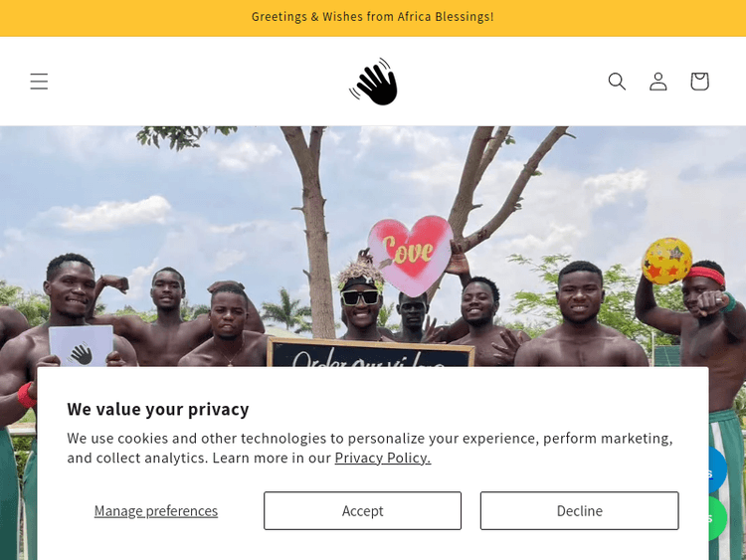Click the white paper with hand logo
Image resolution: width=746 pixels, height=560 pixels.
click(81, 347)
